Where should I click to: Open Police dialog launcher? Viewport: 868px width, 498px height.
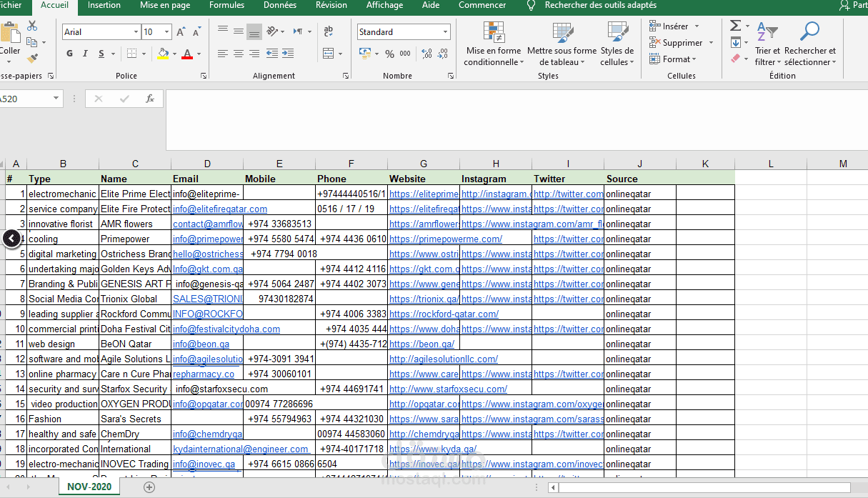[204, 76]
